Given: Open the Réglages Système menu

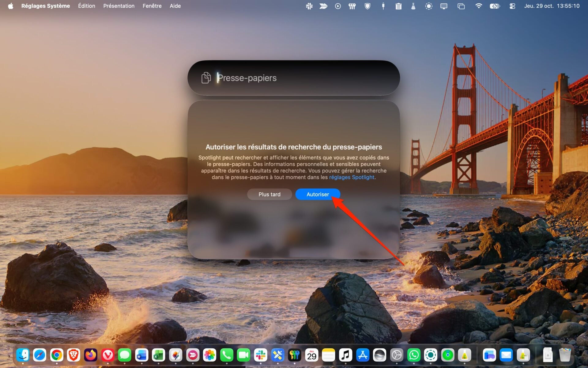Looking at the screenshot, I should (46, 6).
